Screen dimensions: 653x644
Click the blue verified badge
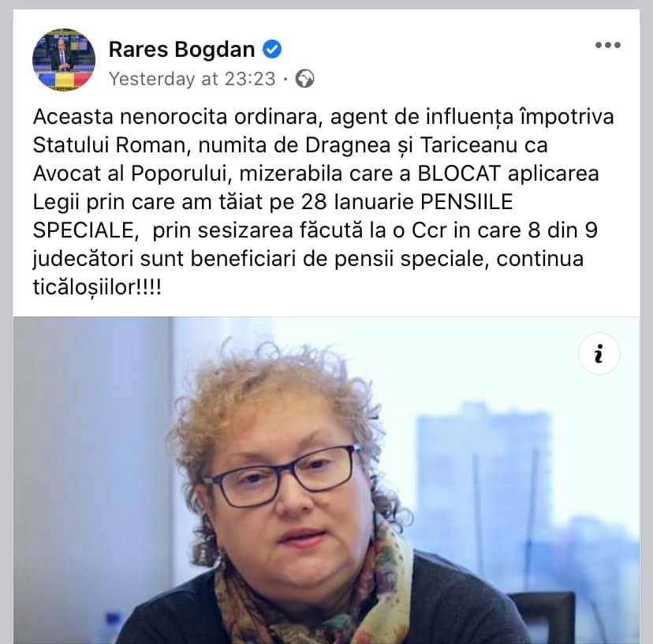(271, 49)
